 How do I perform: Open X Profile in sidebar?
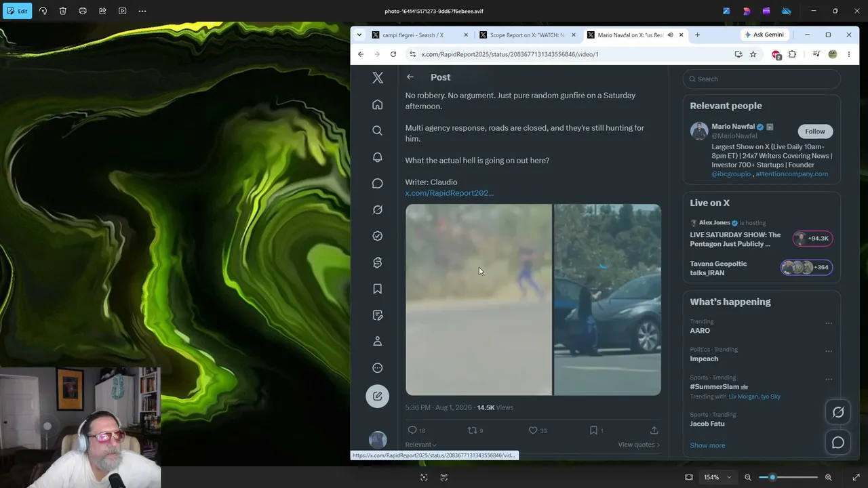coord(378,342)
